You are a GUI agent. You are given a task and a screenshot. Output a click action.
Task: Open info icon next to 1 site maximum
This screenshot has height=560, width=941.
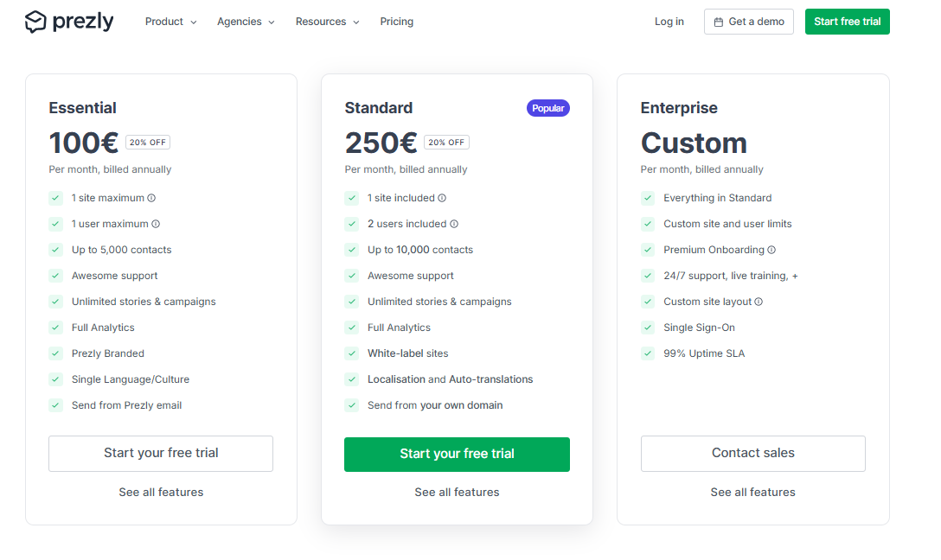tap(152, 198)
